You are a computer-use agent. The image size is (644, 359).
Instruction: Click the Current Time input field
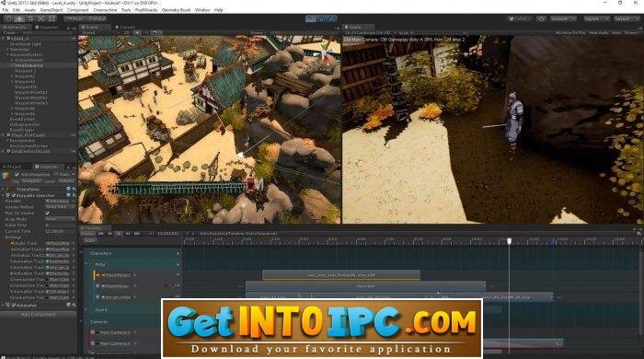pos(60,231)
